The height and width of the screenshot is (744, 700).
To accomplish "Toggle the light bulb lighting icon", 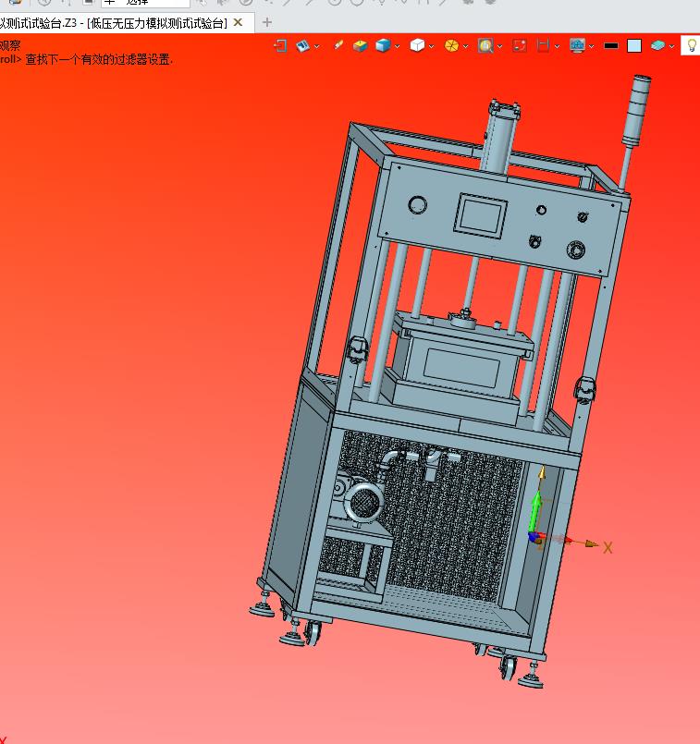I will pyautogui.click(x=692, y=45).
